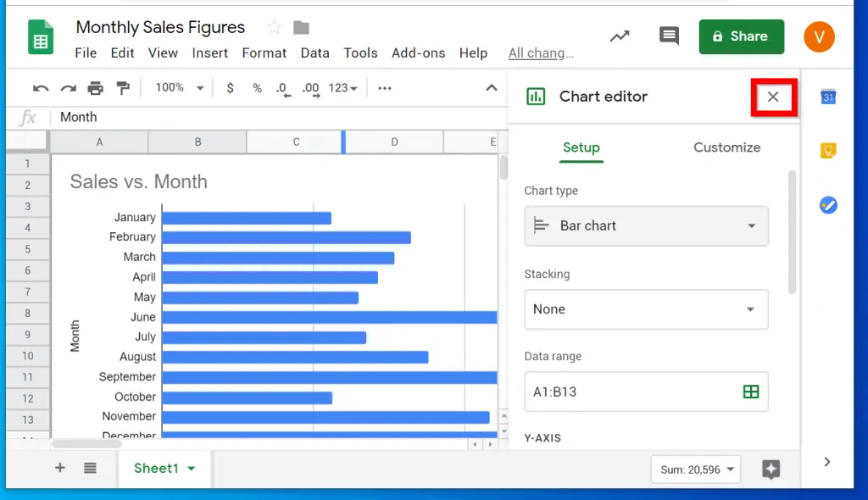
Task: Click the green Share button
Action: click(741, 36)
